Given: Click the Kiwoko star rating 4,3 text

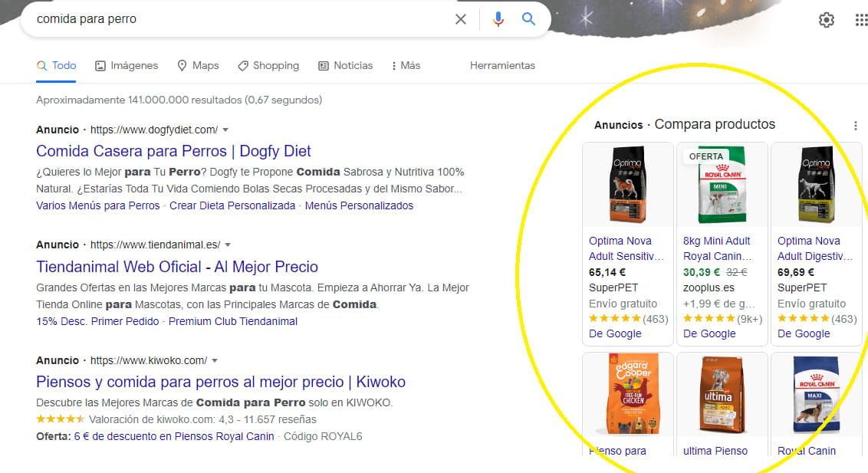Looking at the screenshot, I should [x=202, y=420].
